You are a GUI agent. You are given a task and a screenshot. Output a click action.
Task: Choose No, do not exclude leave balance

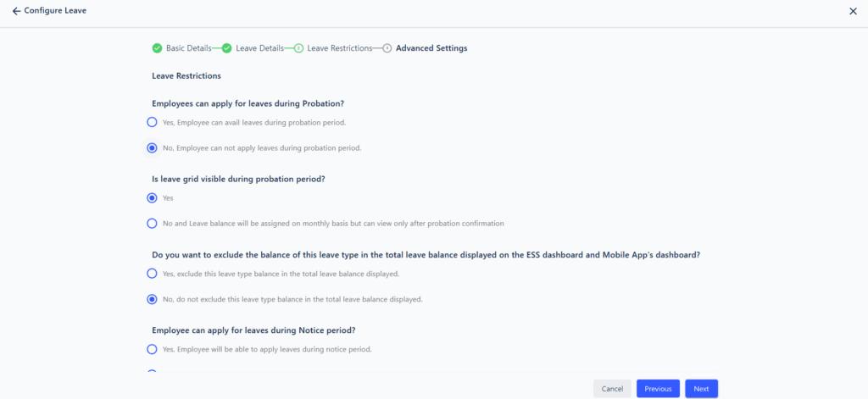point(153,299)
